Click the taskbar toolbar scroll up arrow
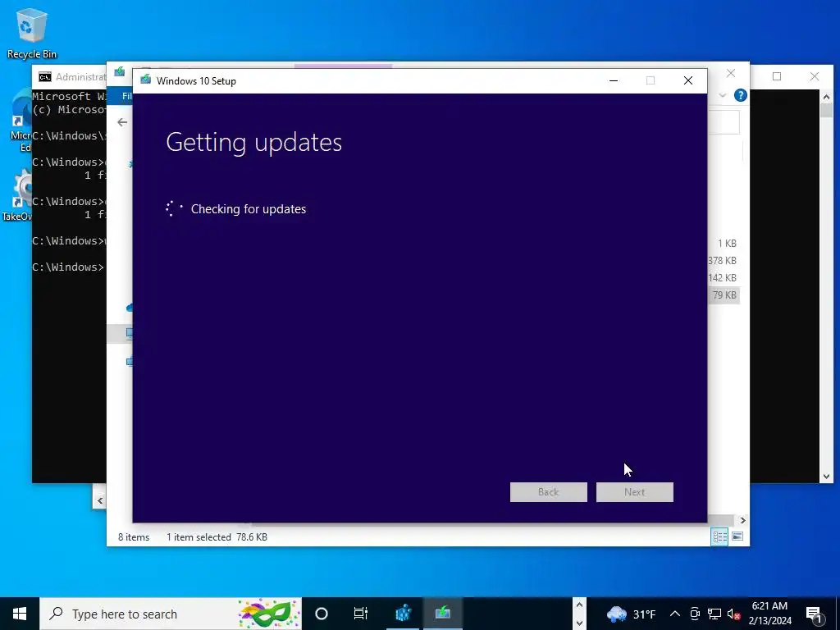 [579, 605]
